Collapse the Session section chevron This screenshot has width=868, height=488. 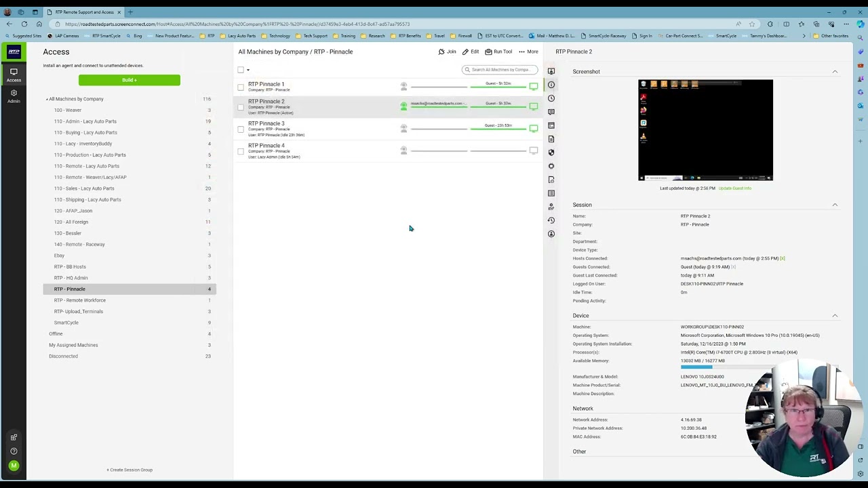pos(835,205)
